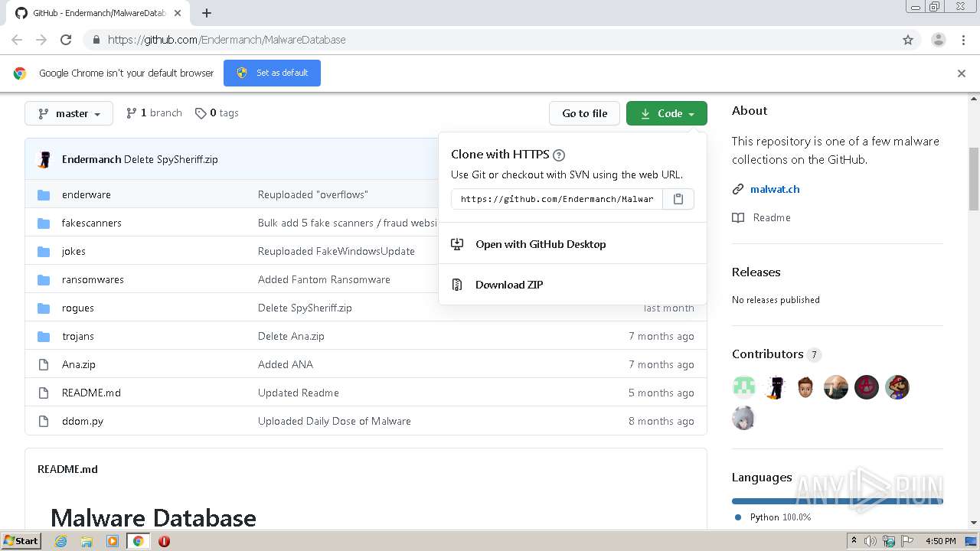Click the rogues folder icon
Viewport: 980px width, 551px height.
[x=44, y=308]
